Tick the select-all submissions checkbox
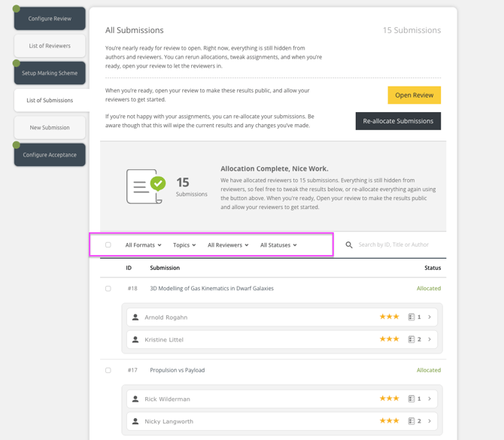504x440 pixels. coord(108,245)
